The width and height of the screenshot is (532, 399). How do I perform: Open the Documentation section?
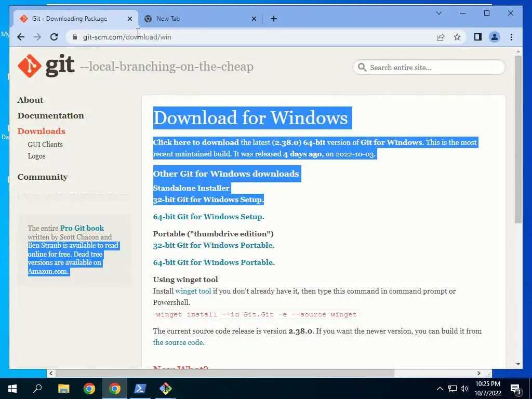click(50, 116)
